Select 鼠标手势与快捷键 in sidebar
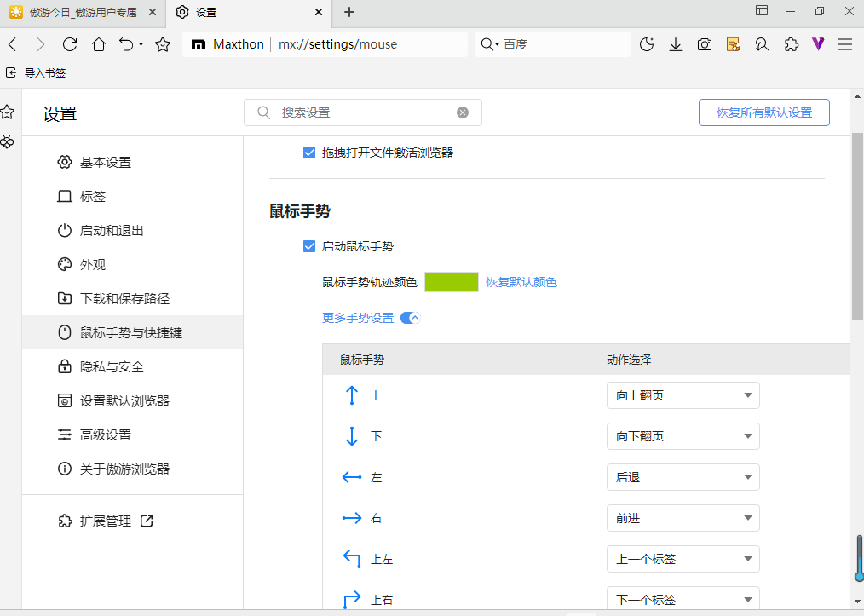The width and height of the screenshot is (864, 616). pos(132,332)
